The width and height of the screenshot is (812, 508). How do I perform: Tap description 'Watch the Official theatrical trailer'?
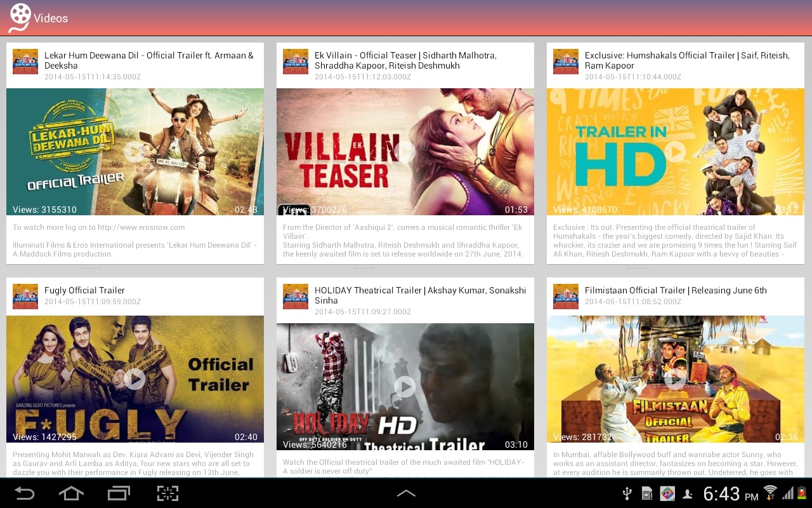(x=403, y=467)
